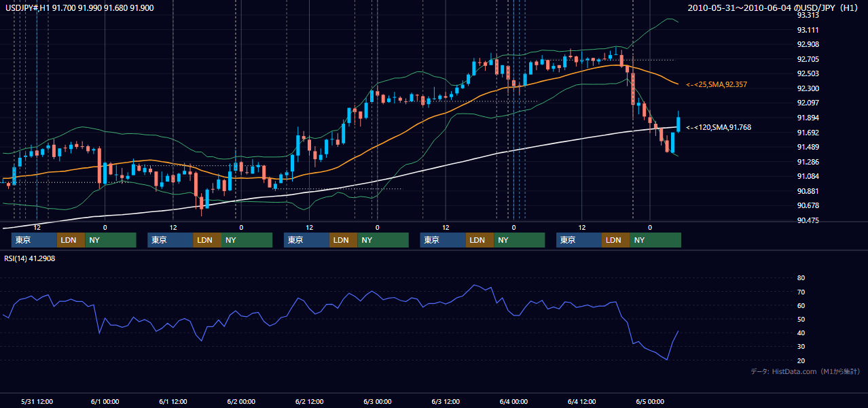Click RSI scale level 20
Image resolution: width=868 pixels, height=408 pixels.
point(801,360)
